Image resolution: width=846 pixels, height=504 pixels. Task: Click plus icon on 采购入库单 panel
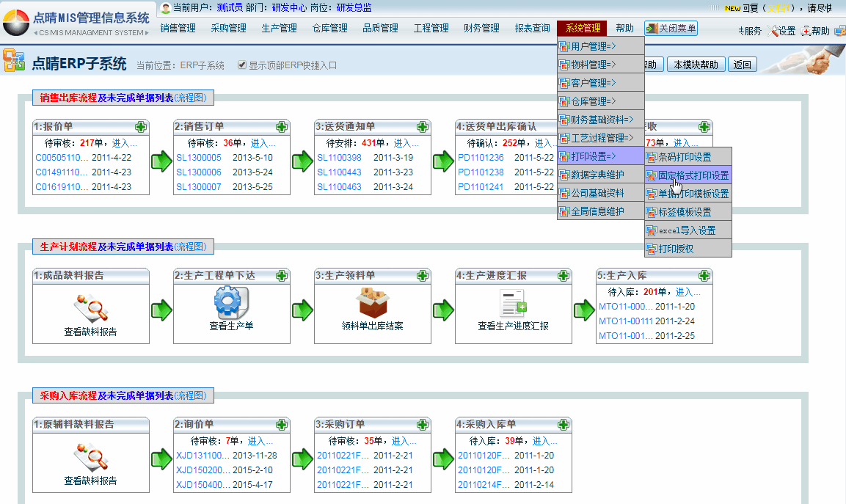pos(563,425)
